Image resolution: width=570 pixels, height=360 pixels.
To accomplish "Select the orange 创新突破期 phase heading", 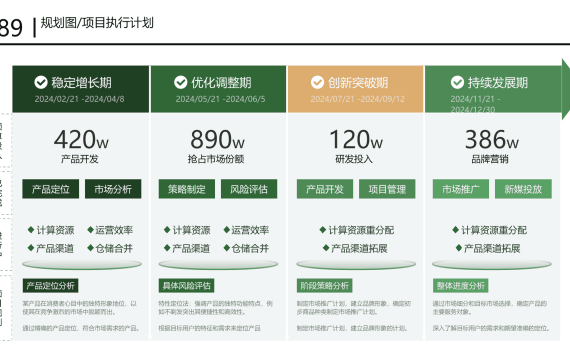I will 358,83.
